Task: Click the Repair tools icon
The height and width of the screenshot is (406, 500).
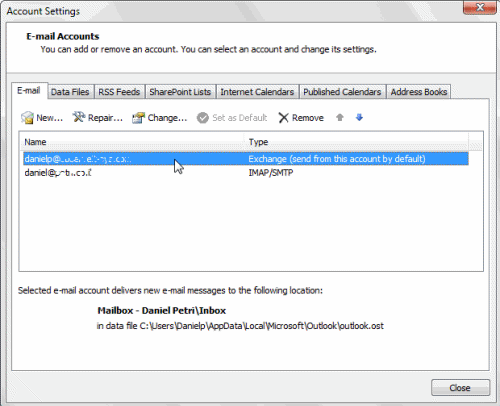Action: coord(79,117)
